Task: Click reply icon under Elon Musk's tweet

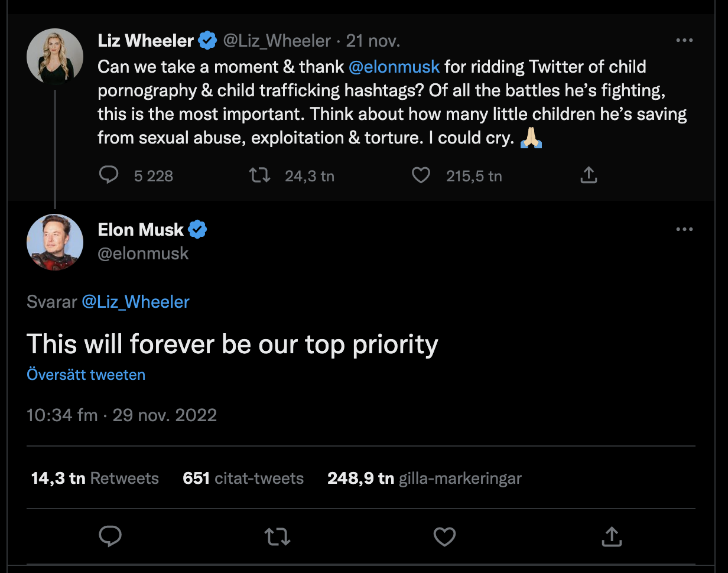Action: click(110, 536)
